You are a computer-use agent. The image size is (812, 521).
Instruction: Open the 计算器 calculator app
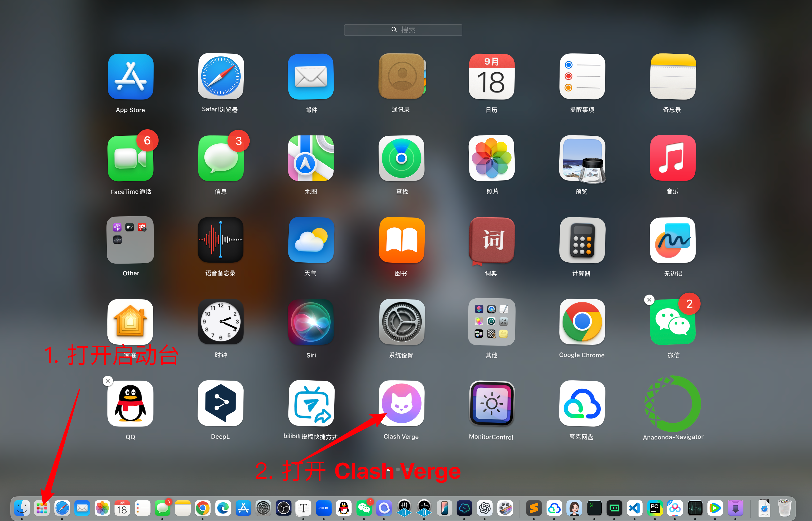pyautogui.click(x=582, y=240)
